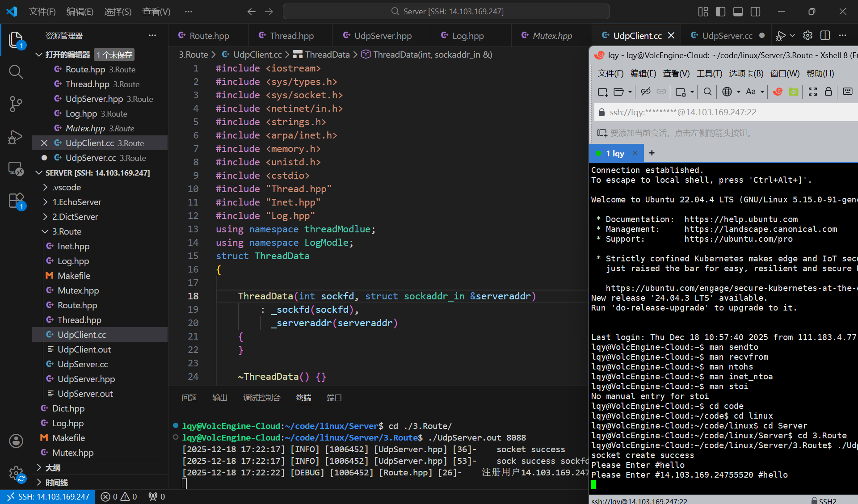Expand the 大纲 outline section
The image size is (858, 504).
coord(53,468)
